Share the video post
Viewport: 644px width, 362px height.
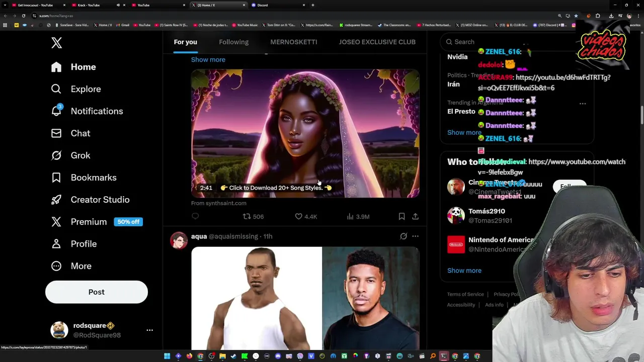click(x=415, y=216)
